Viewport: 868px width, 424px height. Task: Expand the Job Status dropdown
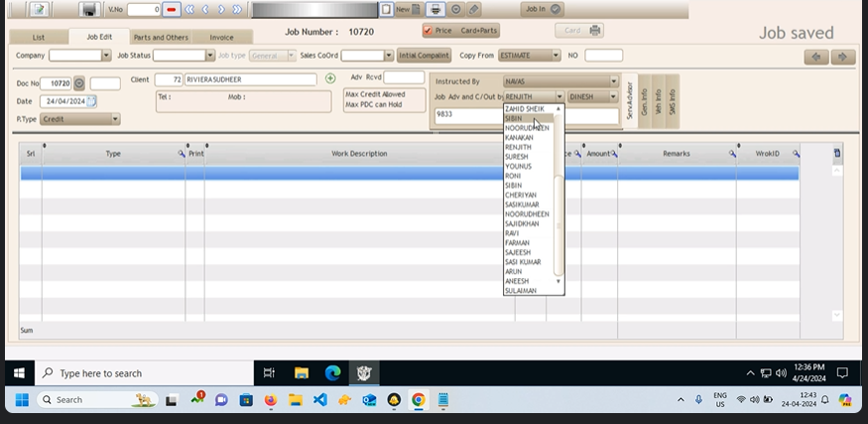[210, 56]
